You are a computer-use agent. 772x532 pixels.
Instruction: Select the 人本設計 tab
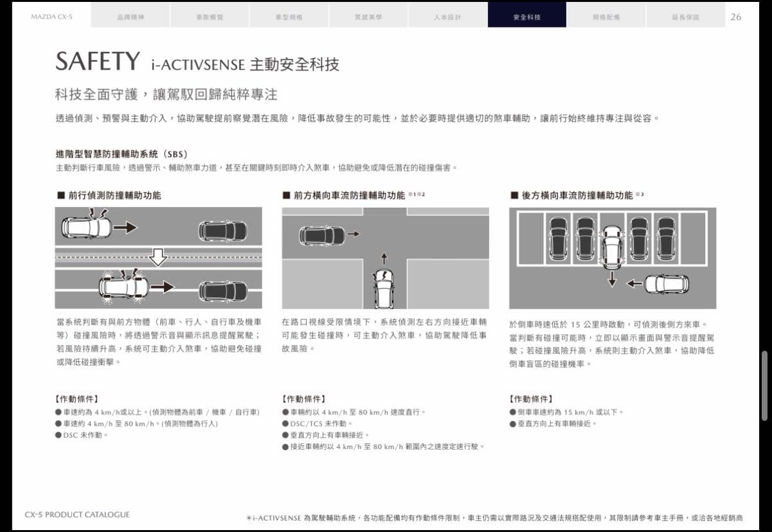[x=447, y=17]
